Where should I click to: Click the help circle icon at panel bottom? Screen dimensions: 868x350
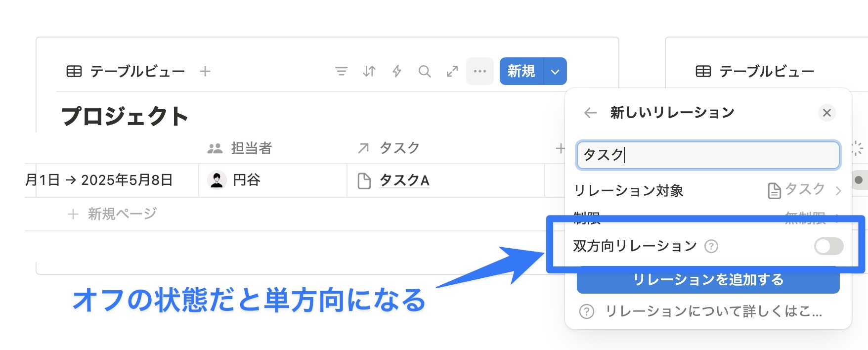coord(587,312)
